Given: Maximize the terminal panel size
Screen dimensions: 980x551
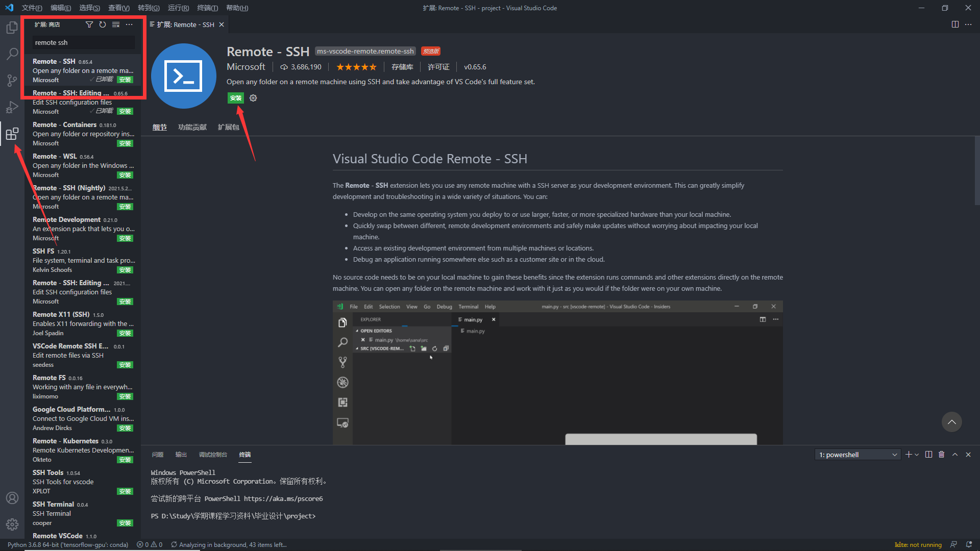Looking at the screenshot, I should [955, 455].
